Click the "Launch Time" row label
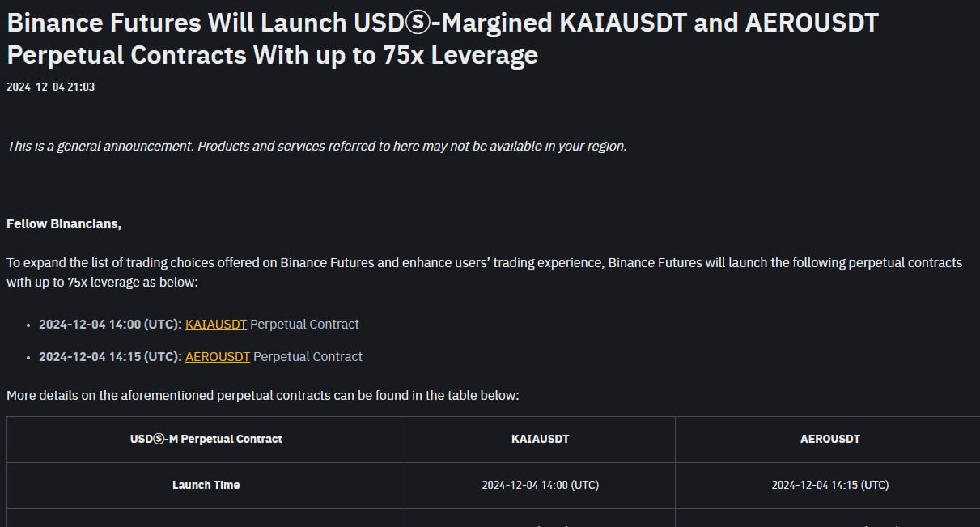Image resolution: width=980 pixels, height=527 pixels. [x=206, y=485]
